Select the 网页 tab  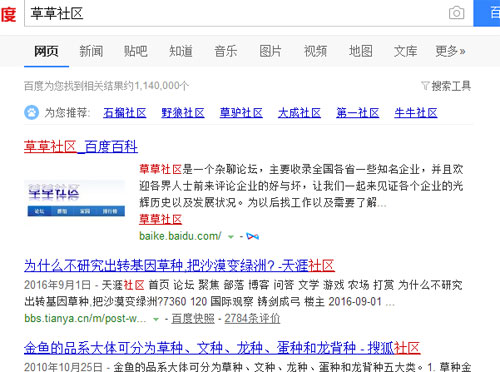[x=46, y=51]
